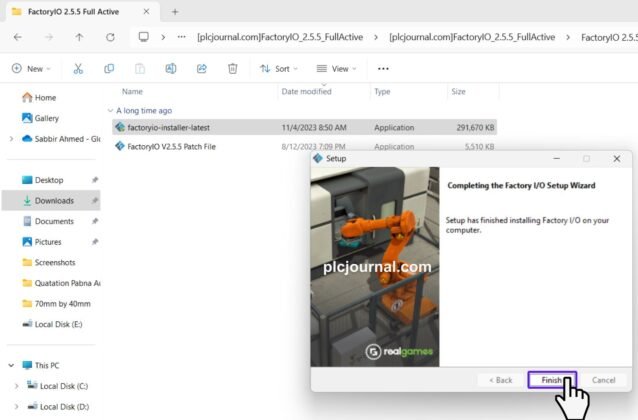Select the FactoryIO V2.5.5 Patch File
The height and width of the screenshot is (420, 638).
(171, 146)
